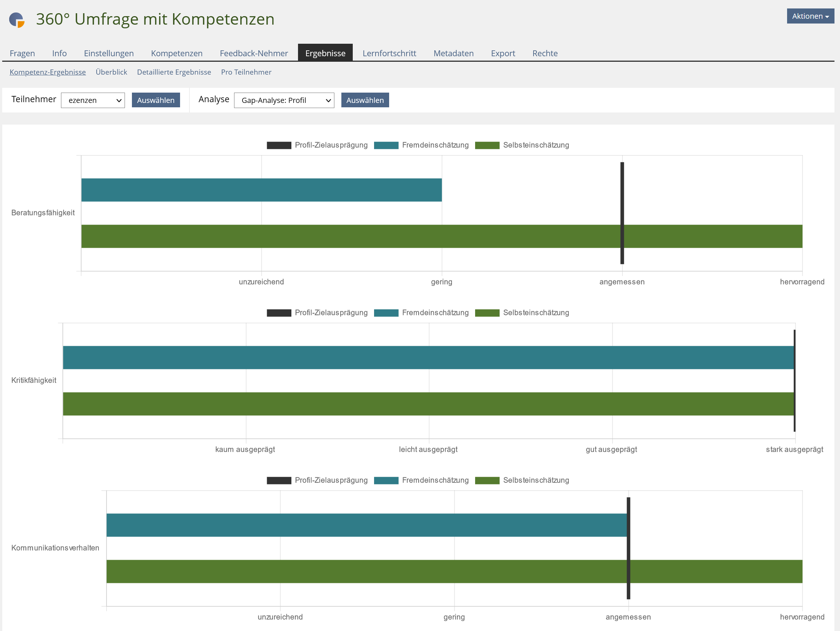Open the Lernfortschritt tab
Screen dimensions: 840x631
(x=389, y=53)
